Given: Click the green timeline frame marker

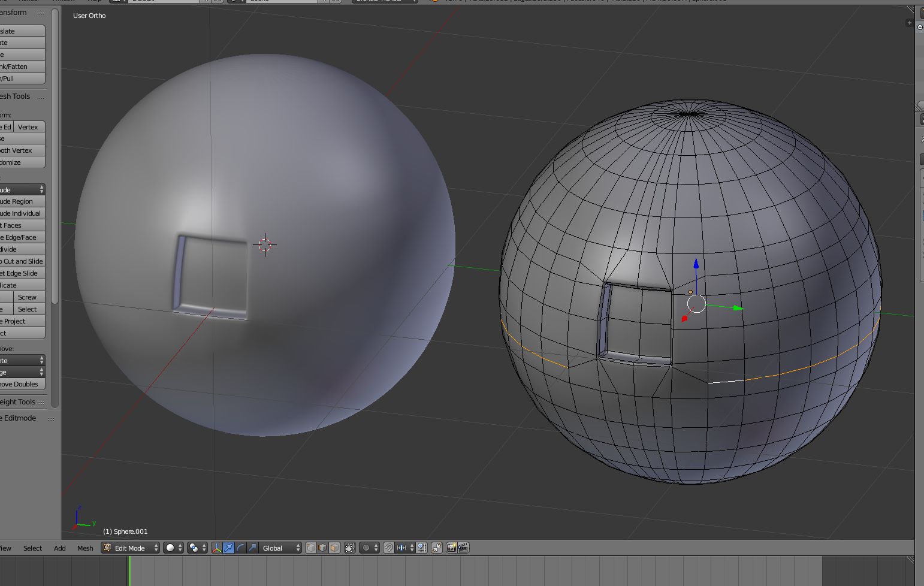Looking at the screenshot, I should (129, 570).
